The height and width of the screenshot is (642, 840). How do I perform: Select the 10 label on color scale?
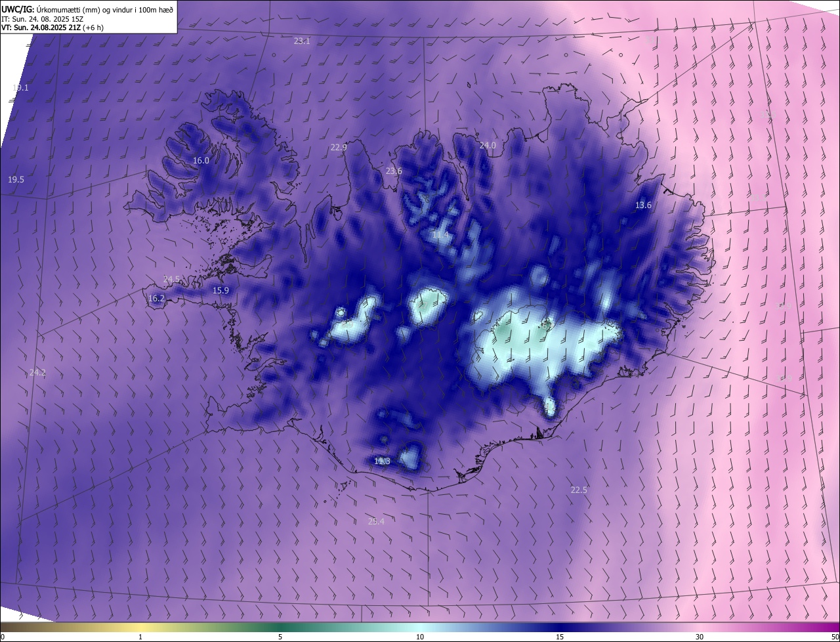tap(420, 637)
